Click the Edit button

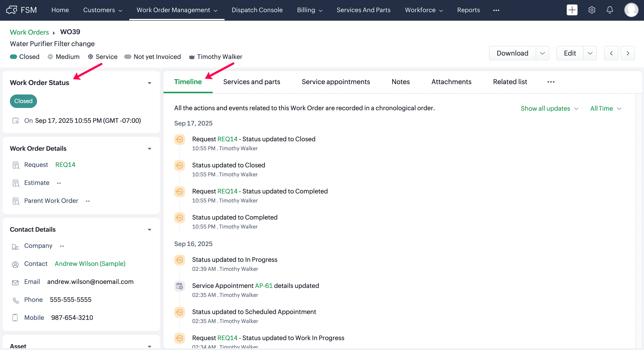[x=570, y=53]
